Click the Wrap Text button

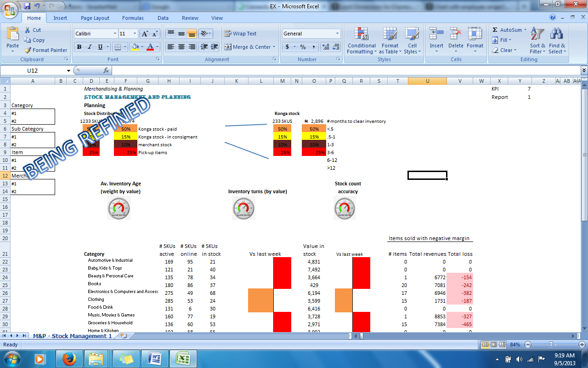coord(240,34)
